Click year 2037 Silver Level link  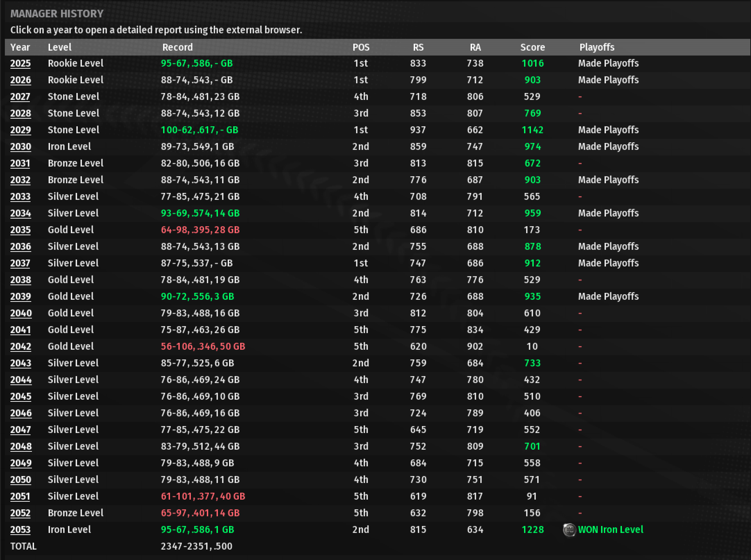point(20,263)
